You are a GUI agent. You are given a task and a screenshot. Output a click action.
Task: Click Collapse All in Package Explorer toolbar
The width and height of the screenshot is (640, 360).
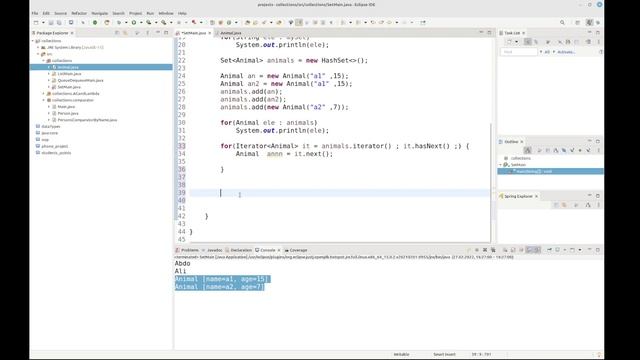(117, 33)
